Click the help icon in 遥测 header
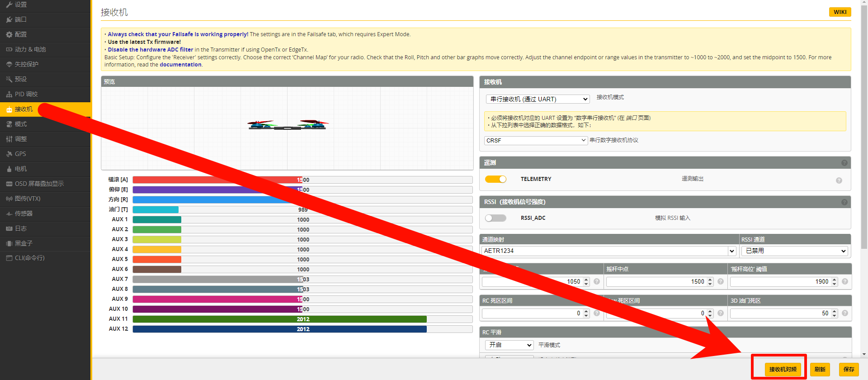This screenshot has width=868, height=380. coord(844,163)
